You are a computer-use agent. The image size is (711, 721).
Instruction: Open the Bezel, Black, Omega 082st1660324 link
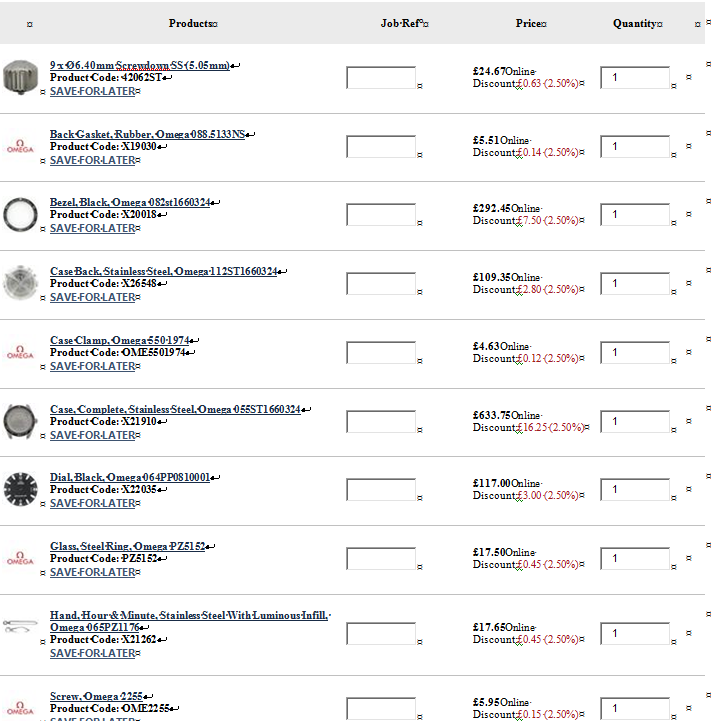(130, 202)
